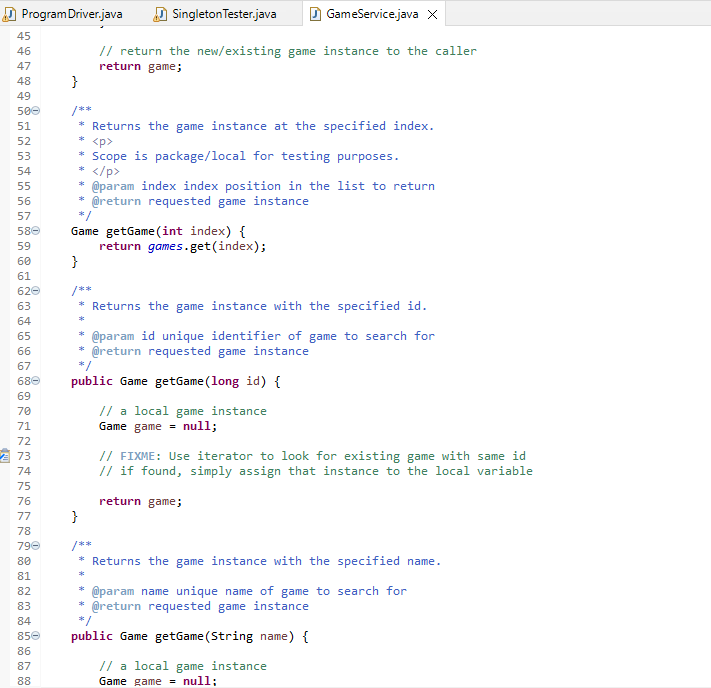Click the 'games' field reference at line 59
This screenshot has height=688, width=711.
(x=165, y=246)
